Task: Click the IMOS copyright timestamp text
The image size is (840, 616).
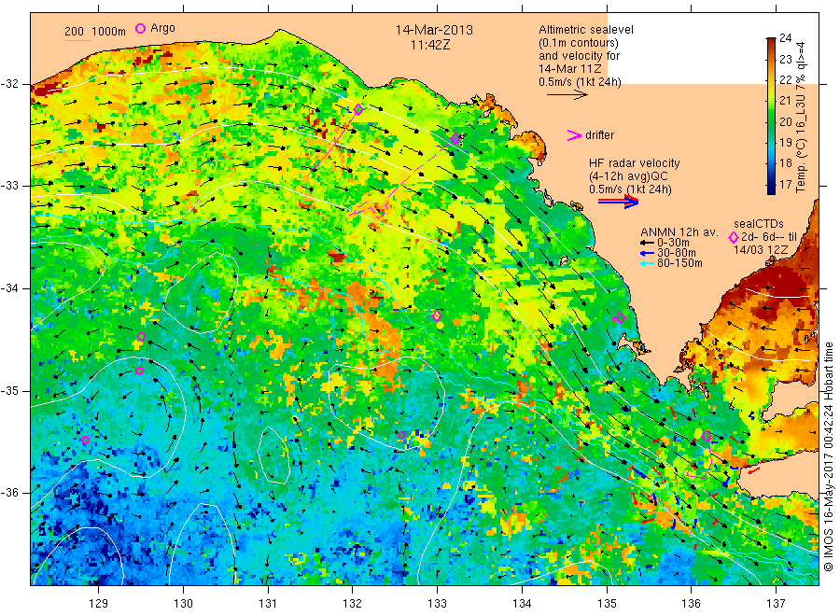Action: tap(828, 457)
